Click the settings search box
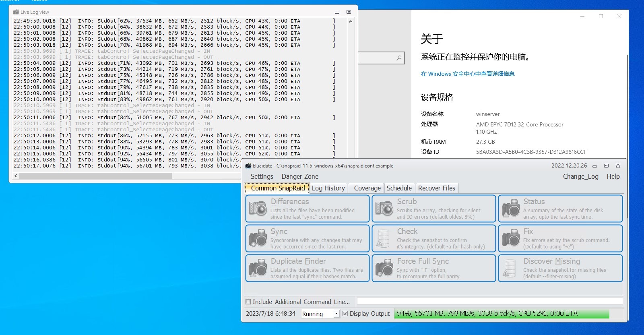Screen dimensions: 644x335 (381, 58)
